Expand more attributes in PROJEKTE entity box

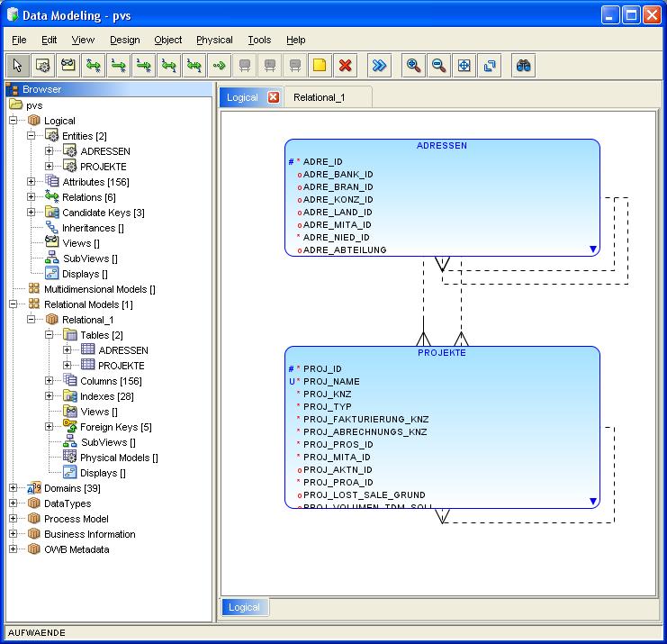click(x=593, y=502)
